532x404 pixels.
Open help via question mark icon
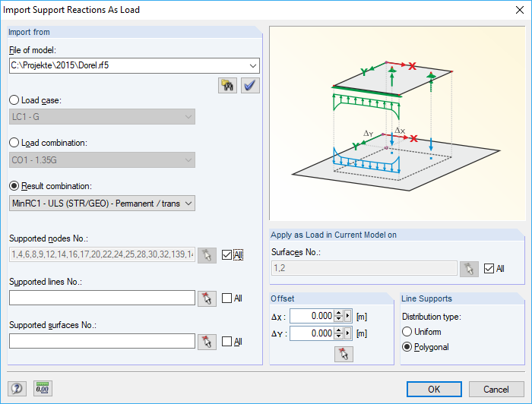coord(17,388)
